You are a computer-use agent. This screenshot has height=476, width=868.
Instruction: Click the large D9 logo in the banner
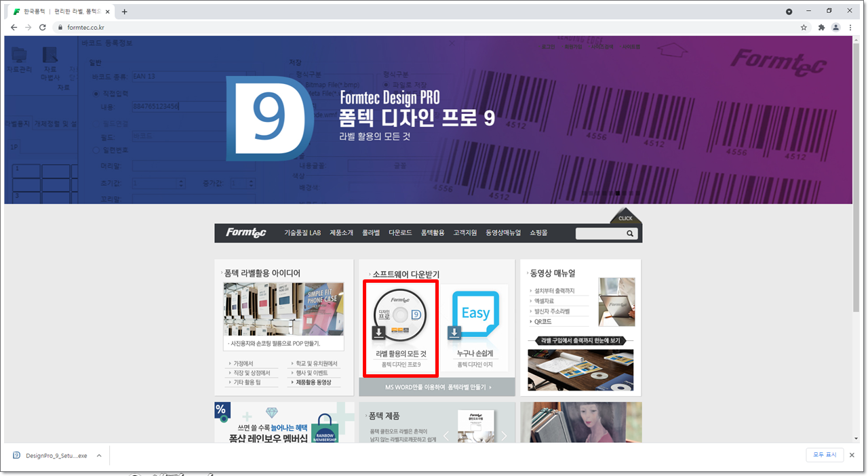coord(269,118)
